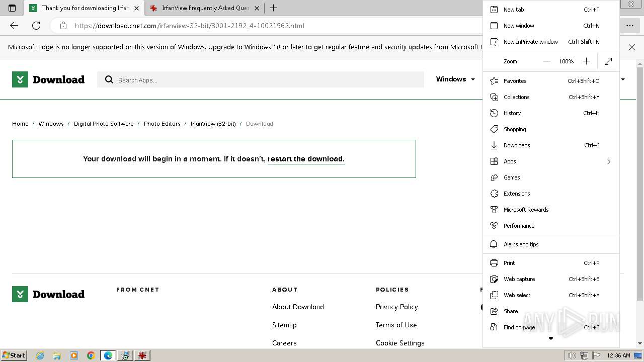Open Extensions from the menu
The image size is (644, 362).
pyautogui.click(x=551, y=194)
